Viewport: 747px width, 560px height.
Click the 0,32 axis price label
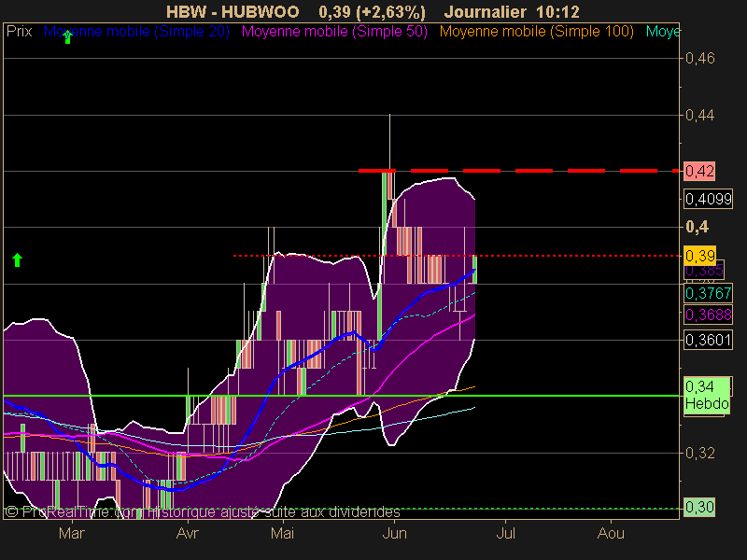point(699,453)
